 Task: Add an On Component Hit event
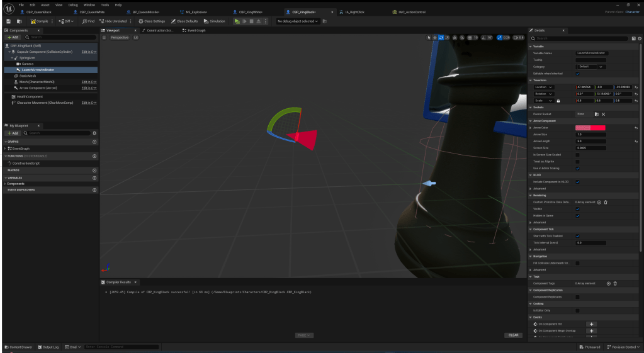[x=591, y=323]
